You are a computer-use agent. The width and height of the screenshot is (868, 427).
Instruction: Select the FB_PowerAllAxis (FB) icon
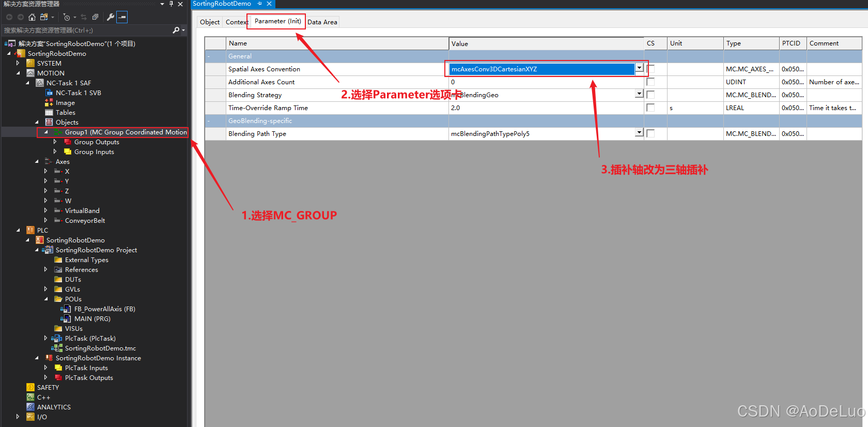click(66, 309)
